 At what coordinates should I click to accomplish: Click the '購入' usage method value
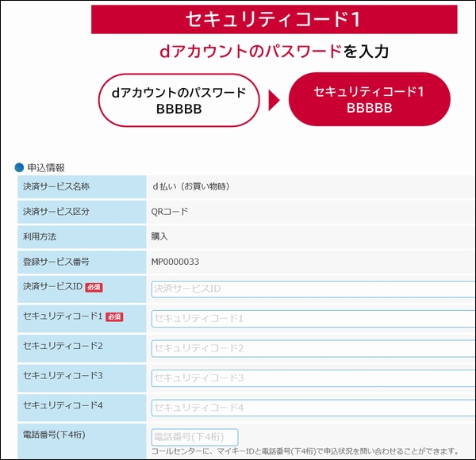159,236
